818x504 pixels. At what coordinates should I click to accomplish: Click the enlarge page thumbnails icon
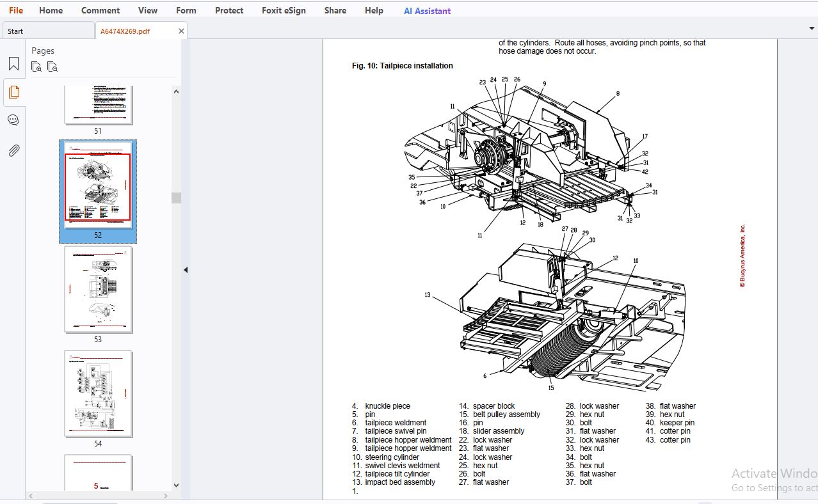pyautogui.click(x=36, y=67)
